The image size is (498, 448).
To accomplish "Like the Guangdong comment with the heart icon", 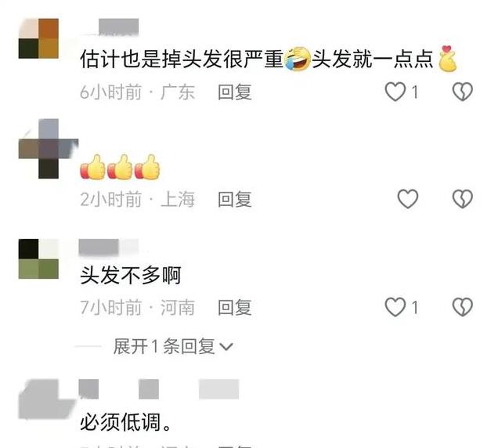I will pos(395,92).
